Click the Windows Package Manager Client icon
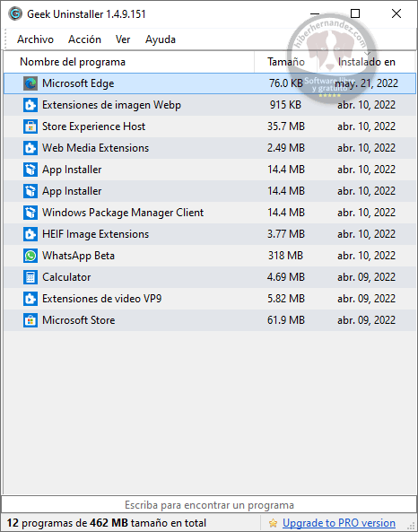Screen dimensions: 418x532 tap(30, 213)
